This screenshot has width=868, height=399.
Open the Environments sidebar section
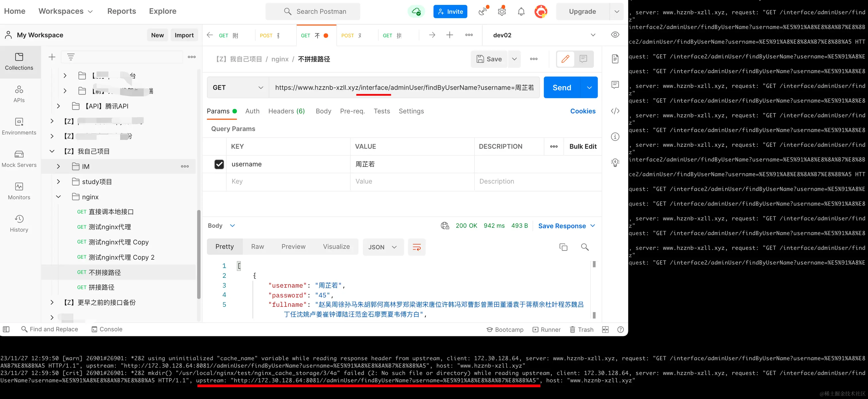(19, 126)
